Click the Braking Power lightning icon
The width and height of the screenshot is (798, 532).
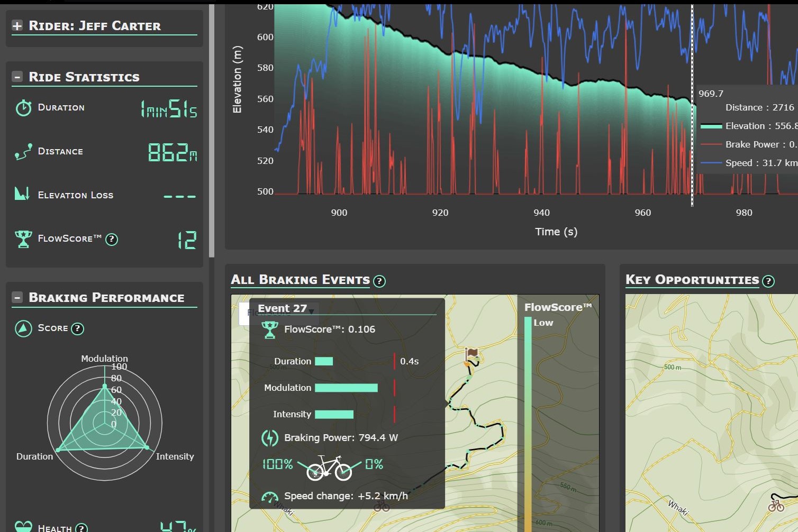270,438
